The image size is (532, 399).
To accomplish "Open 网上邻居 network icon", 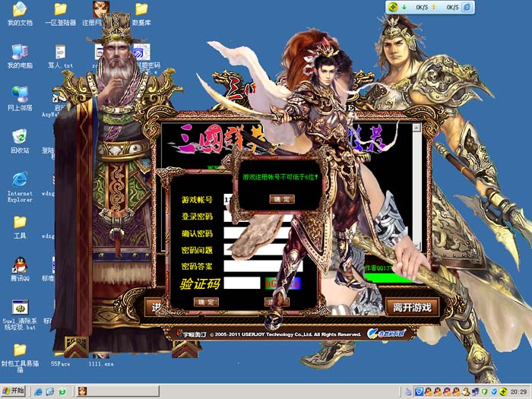I will click(x=19, y=95).
